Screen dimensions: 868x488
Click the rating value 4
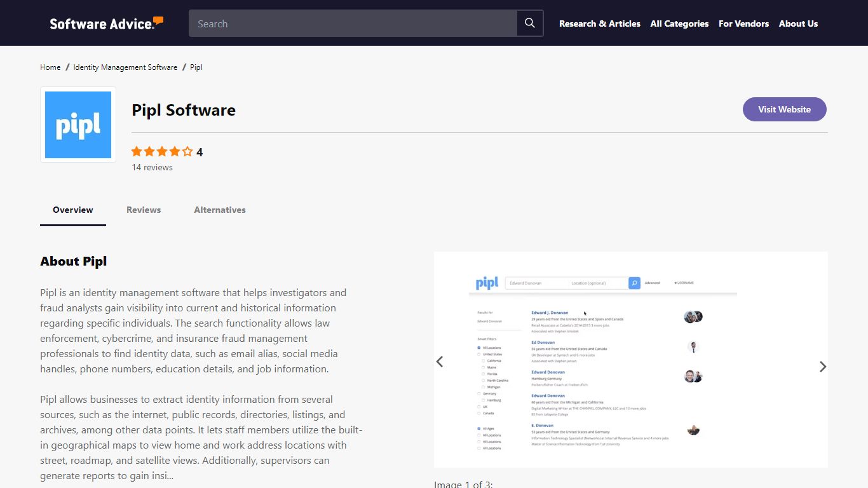tap(200, 152)
